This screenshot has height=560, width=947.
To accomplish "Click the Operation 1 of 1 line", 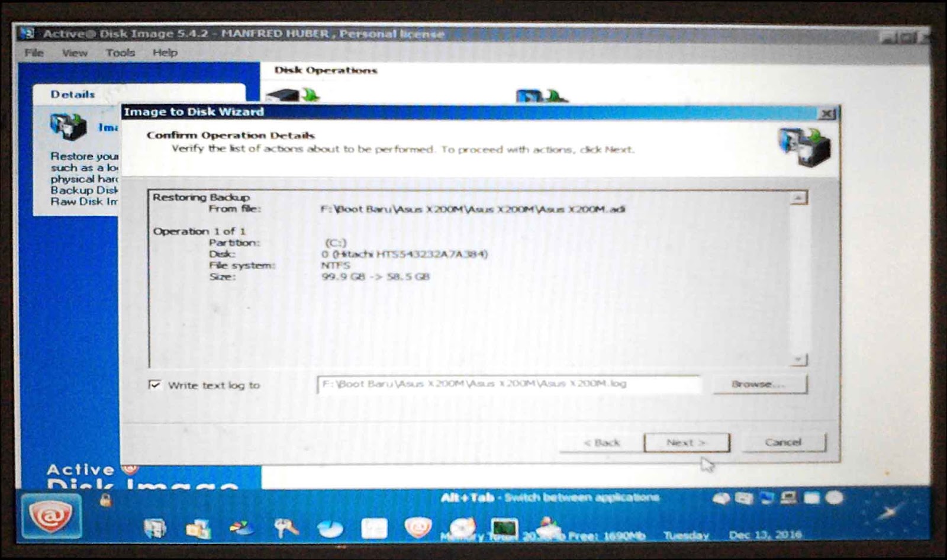I will pos(199,231).
